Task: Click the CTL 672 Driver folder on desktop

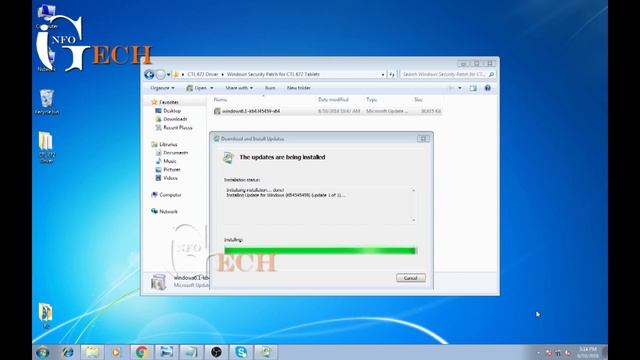Action: pos(46,147)
